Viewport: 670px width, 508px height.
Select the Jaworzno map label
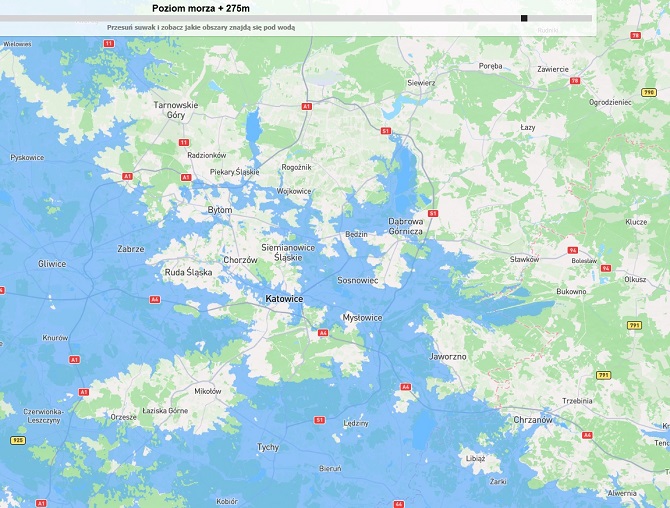(446, 354)
